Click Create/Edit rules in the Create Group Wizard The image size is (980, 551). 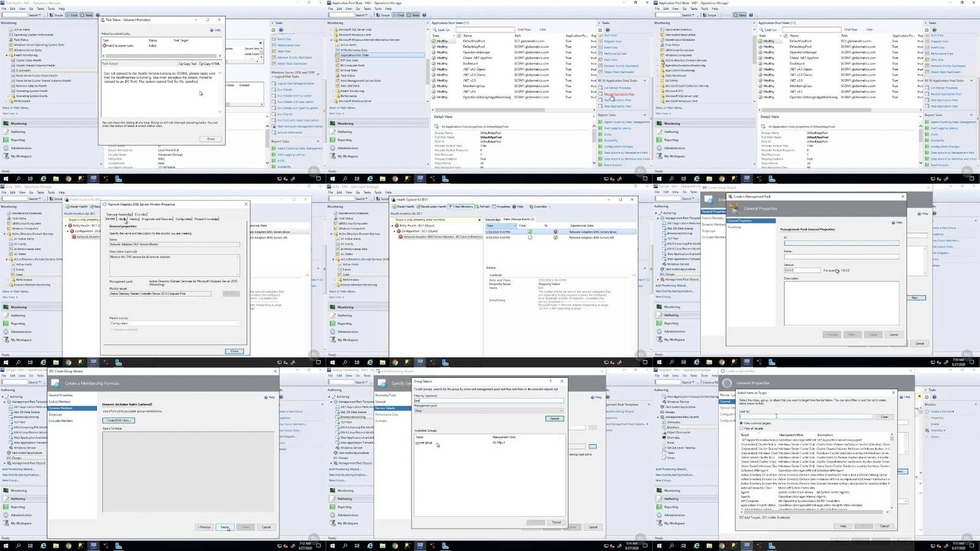118,420
